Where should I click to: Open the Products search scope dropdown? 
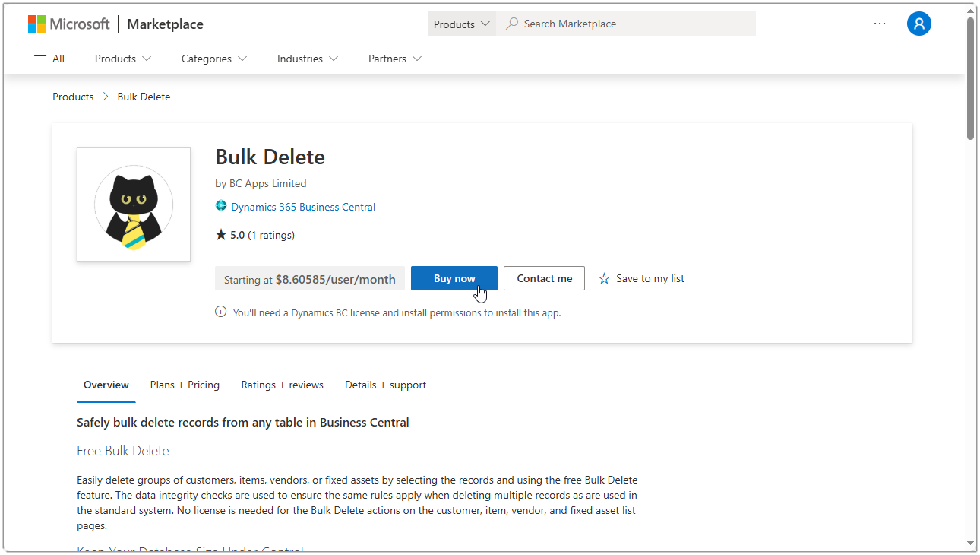(x=461, y=24)
